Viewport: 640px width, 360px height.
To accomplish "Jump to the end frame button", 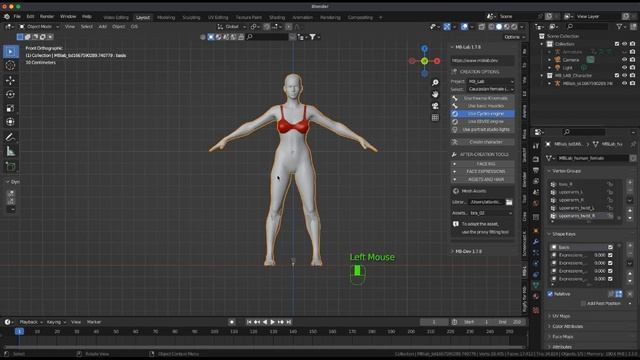I will [289, 322].
